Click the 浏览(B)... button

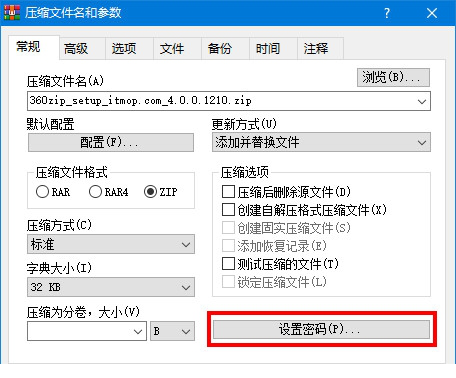click(393, 78)
